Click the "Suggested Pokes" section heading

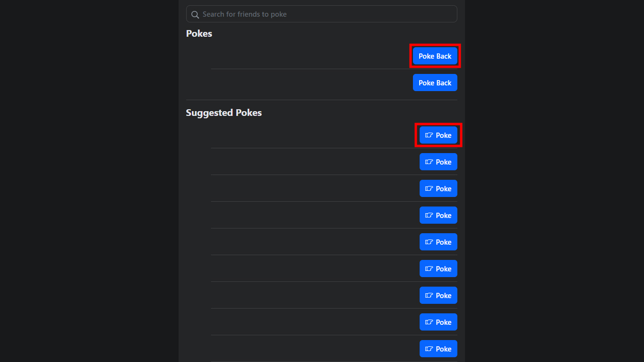pyautogui.click(x=224, y=113)
